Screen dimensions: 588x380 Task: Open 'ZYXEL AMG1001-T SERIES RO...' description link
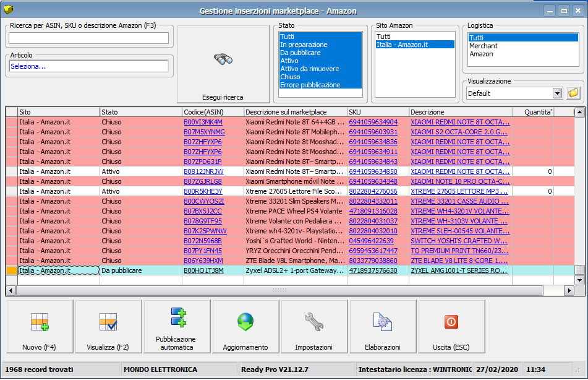click(459, 270)
